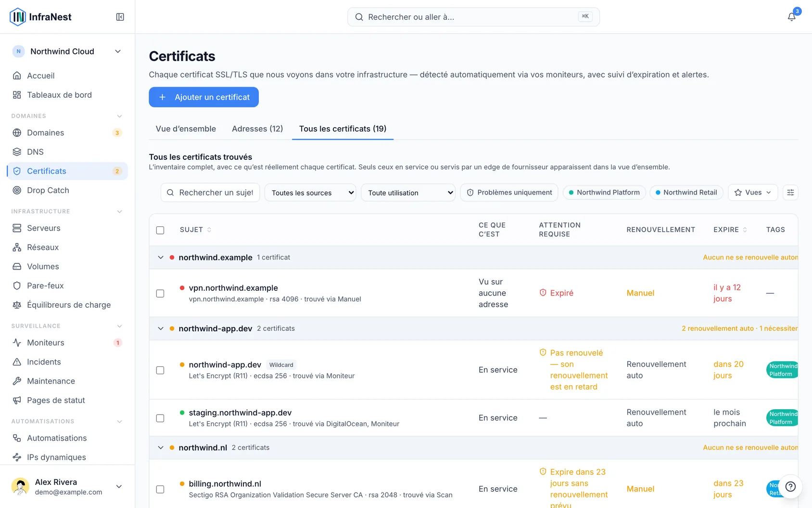Collapse northwind.example group
Viewport: 812px width, 508px height.
[161, 258]
